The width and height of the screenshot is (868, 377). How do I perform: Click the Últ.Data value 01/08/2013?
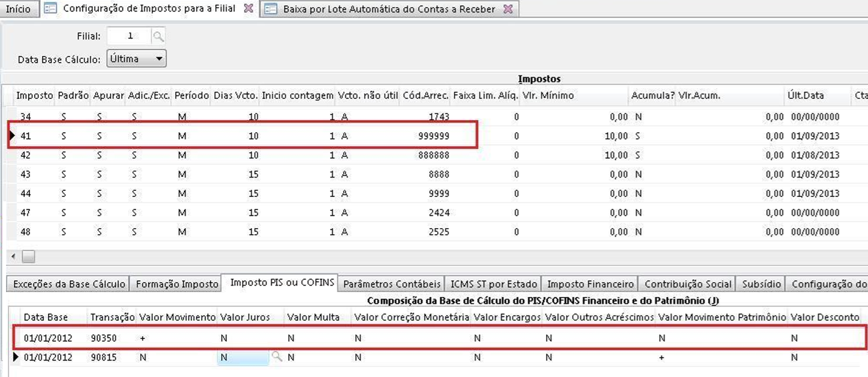(814, 155)
